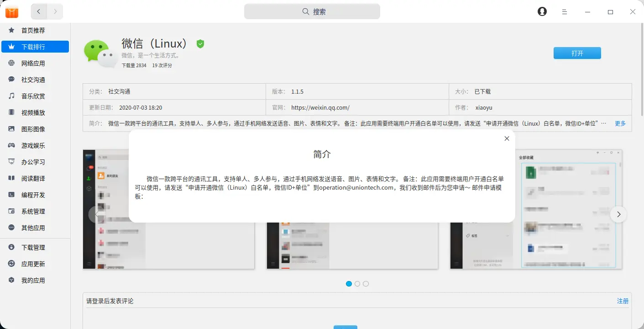The height and width of the screenshot is (329, 644).
Task: Check 应用更新 in the sidebar
Action: coord(33,263)
